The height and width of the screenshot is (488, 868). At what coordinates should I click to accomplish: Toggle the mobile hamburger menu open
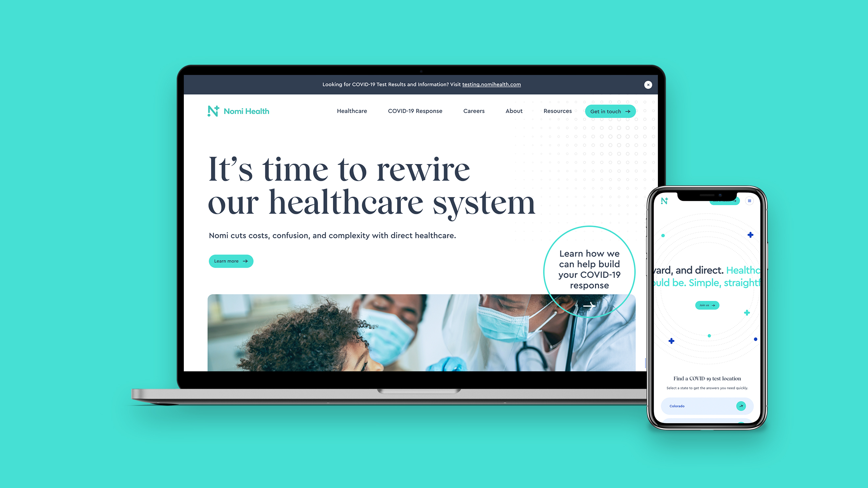[750, 201]
